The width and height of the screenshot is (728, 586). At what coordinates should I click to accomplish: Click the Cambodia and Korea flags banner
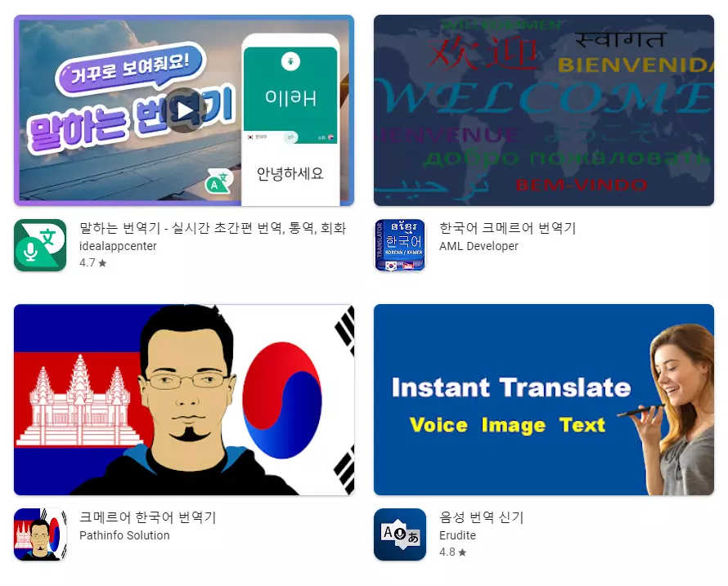coord(184,400)
